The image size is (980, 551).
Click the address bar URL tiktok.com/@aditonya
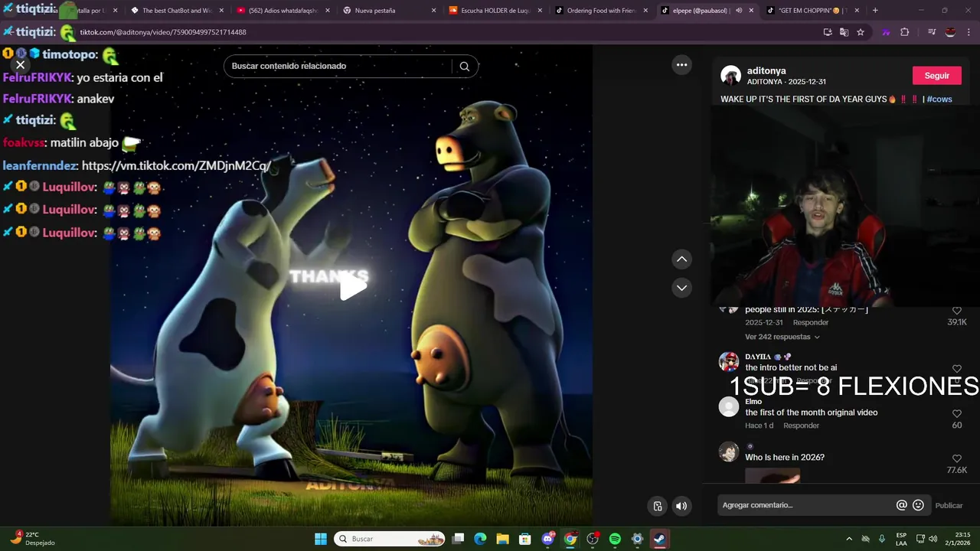click(163, 32)
